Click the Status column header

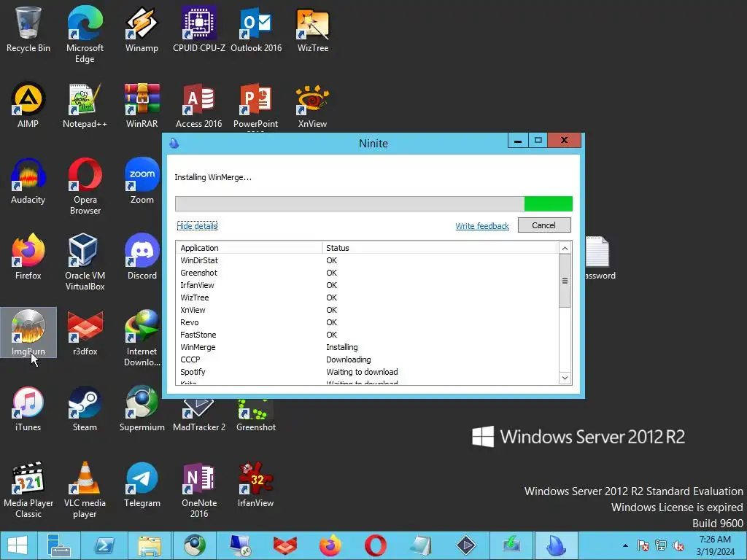click(439, 248)
